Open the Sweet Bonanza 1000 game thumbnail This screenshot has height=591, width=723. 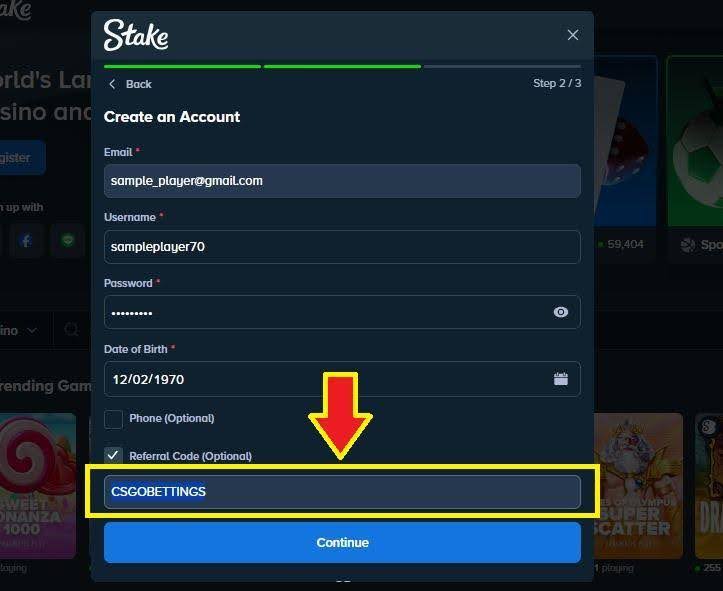point(38,486)
